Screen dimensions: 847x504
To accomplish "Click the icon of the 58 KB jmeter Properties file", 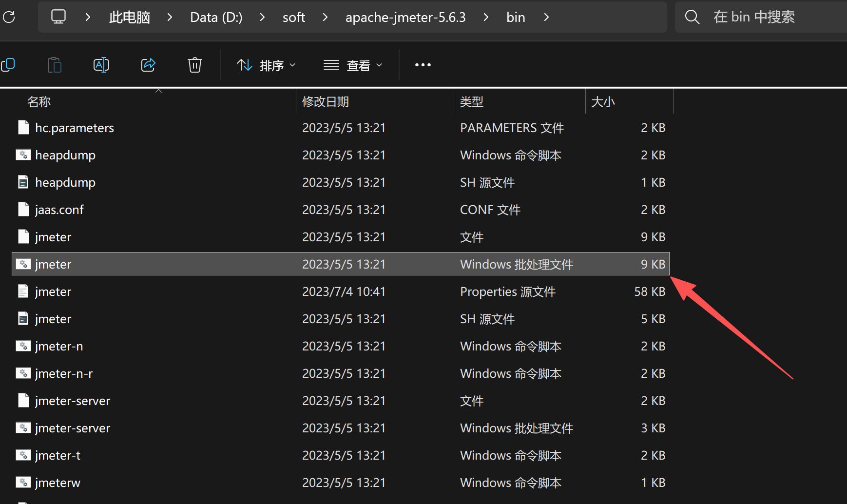I will (23, 291).
